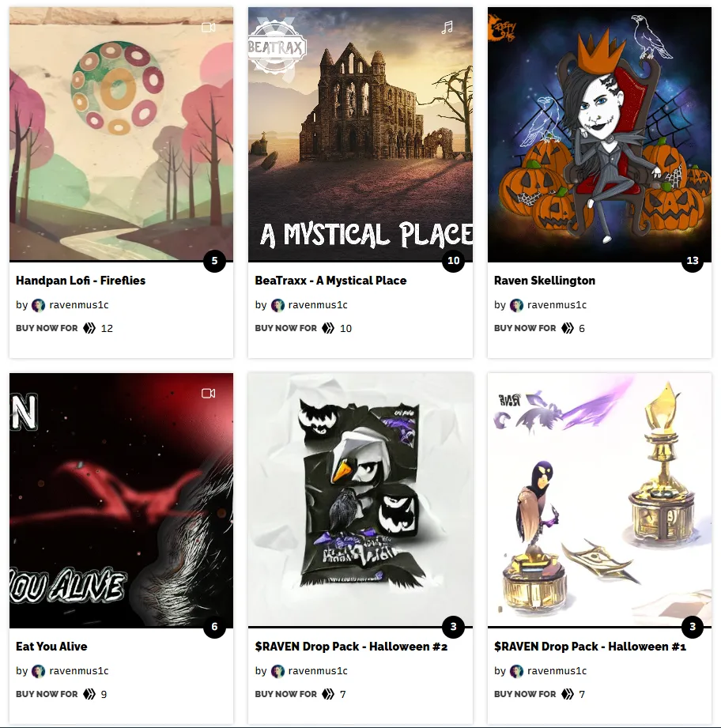Click ravenmus1c author link under BeaTraxx
The height and width of the screenshot is (728, 721).
click(x=318, y=305)
